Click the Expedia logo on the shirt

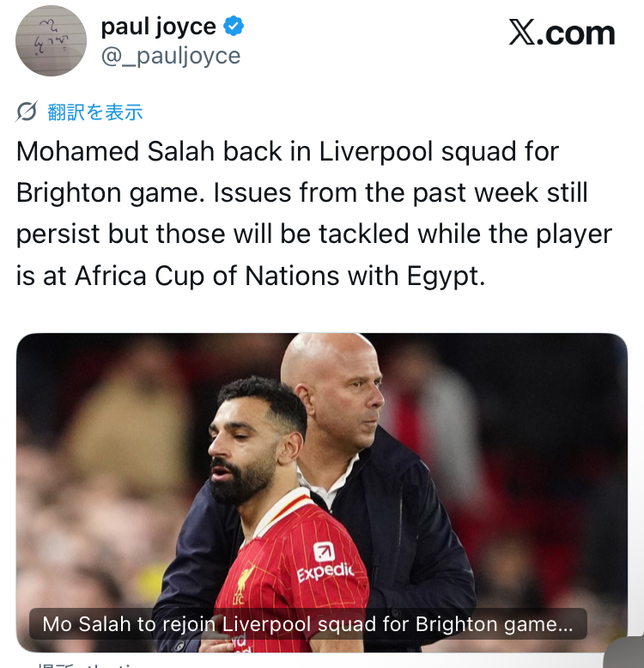pyautogui.click(x=325, y=562)
